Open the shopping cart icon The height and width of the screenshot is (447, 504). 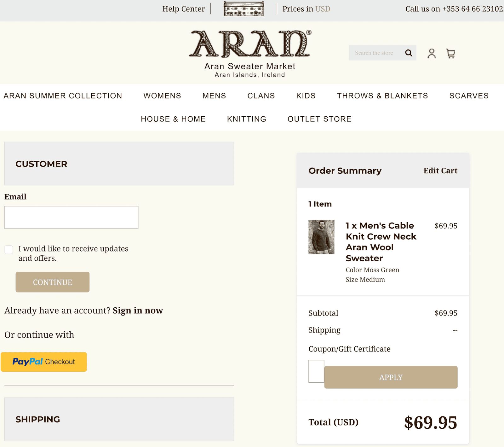451,54
